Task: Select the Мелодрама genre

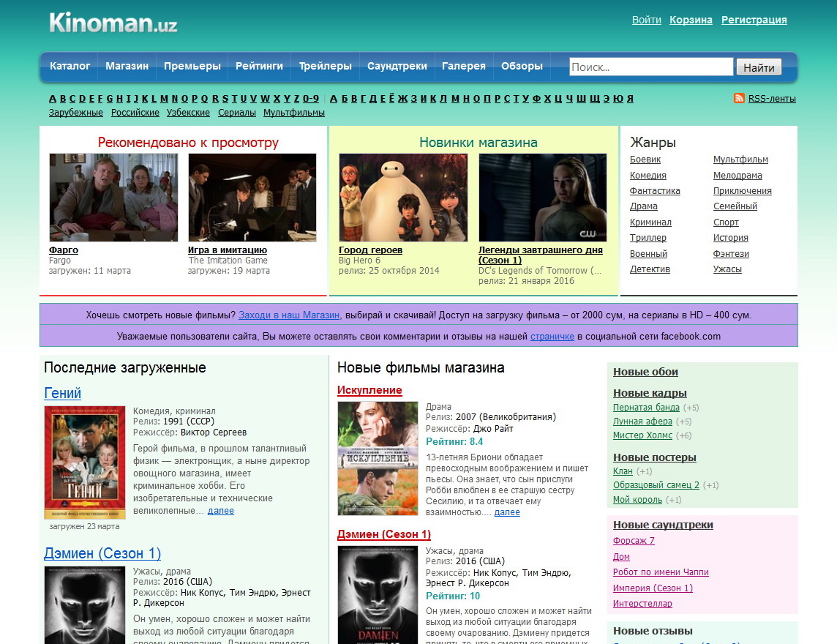Action: click(737, 175)
